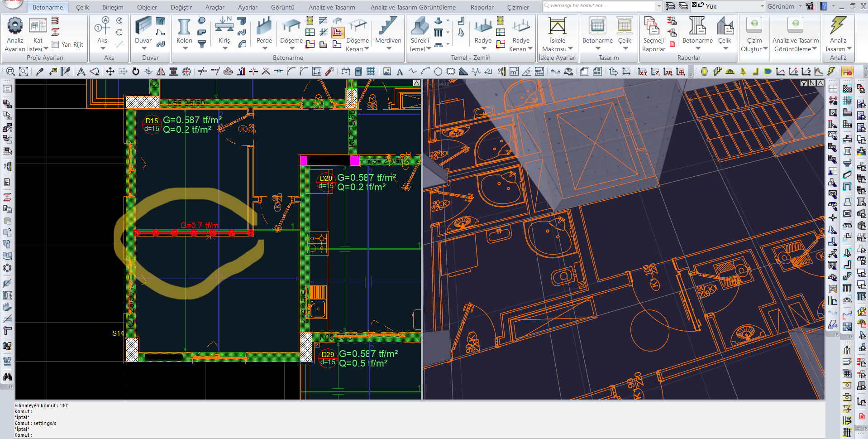868x439 pixels.
Task: Switch to the Çelik ribbon tab
Action: [82, 7]
